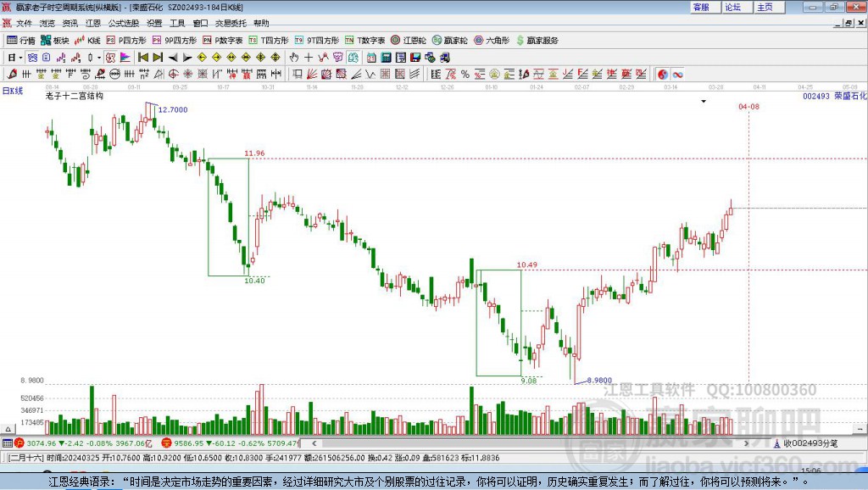Click the 老子十二宫结构 indicator title
The width and height of the screenshot is (868, 490).
point(75,96)
